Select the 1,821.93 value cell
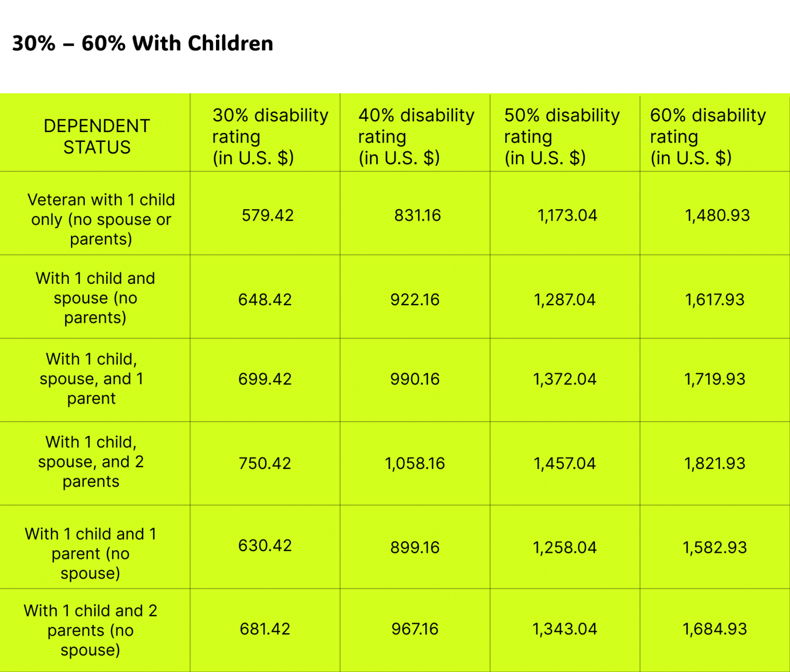The width and height of the screenshot is (790, 672). (714, 464)
